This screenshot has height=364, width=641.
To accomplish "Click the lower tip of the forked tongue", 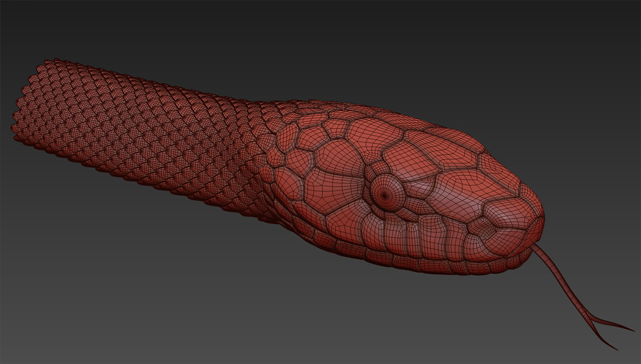I will [x=616, y=349].
